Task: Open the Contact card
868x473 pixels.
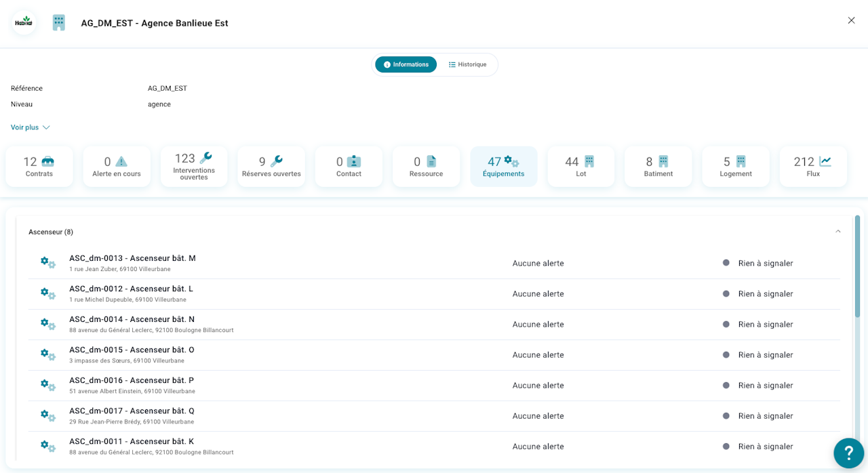Action: (x=349, y=167)
